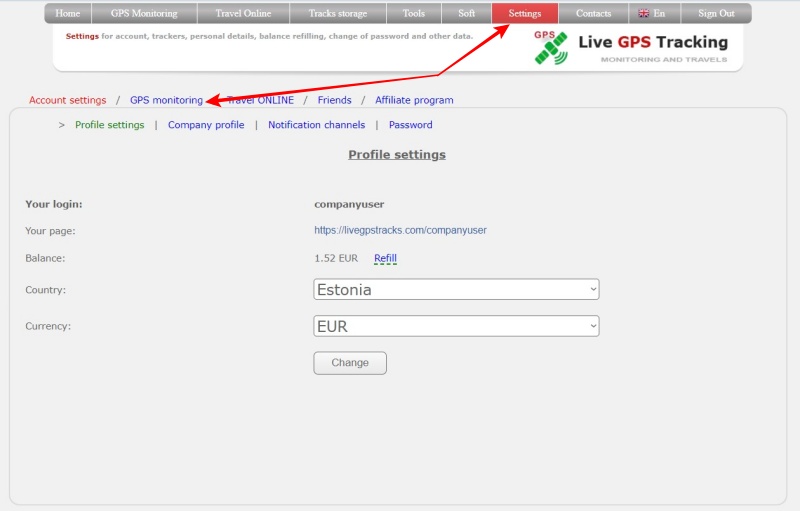The height and width of the screenshot is (511, 800).
Task: Open the En language selector
Action: [652, 14]
